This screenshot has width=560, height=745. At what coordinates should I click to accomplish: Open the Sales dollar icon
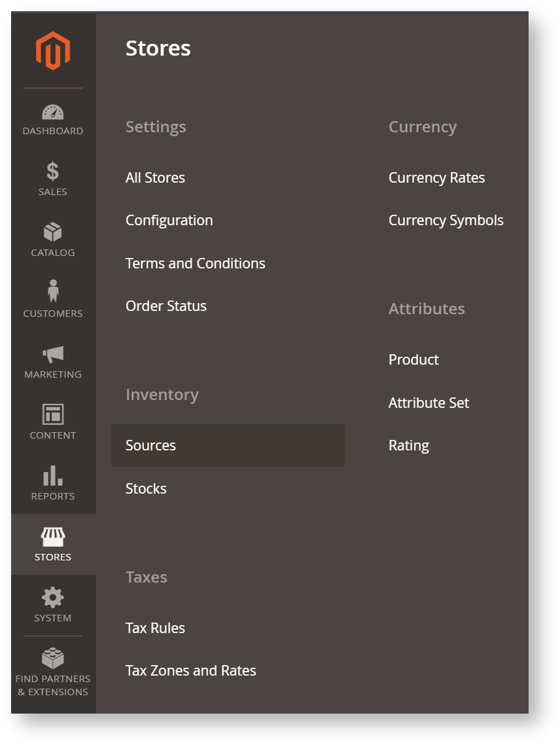(x=53, y=172)
